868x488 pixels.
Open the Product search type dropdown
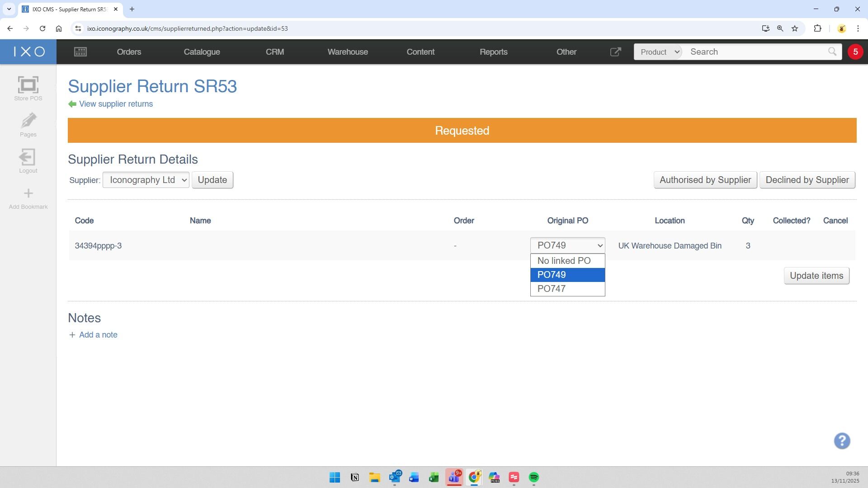click(x=658, y=52)
